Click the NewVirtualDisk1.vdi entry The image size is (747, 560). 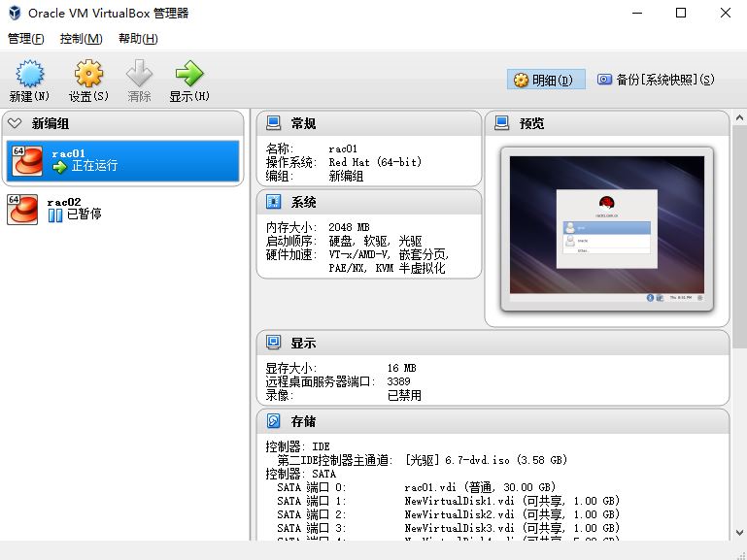pos(512,501)
